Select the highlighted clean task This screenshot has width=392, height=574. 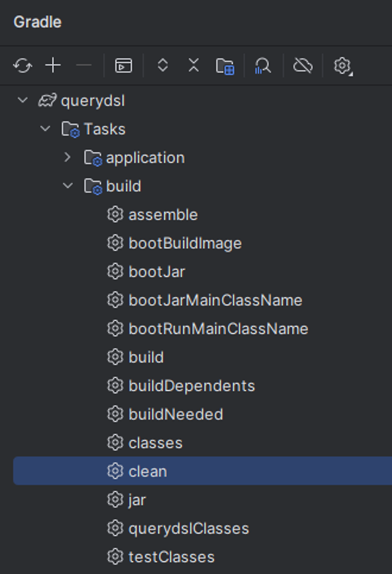148,471
